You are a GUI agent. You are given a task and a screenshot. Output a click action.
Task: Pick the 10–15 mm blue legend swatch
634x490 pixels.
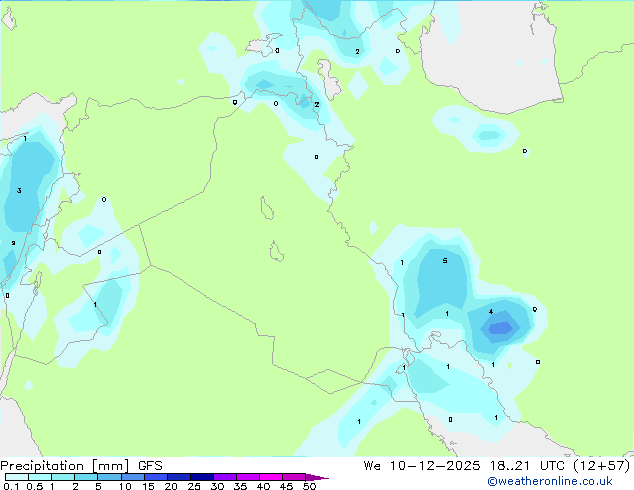pos(133,477)
